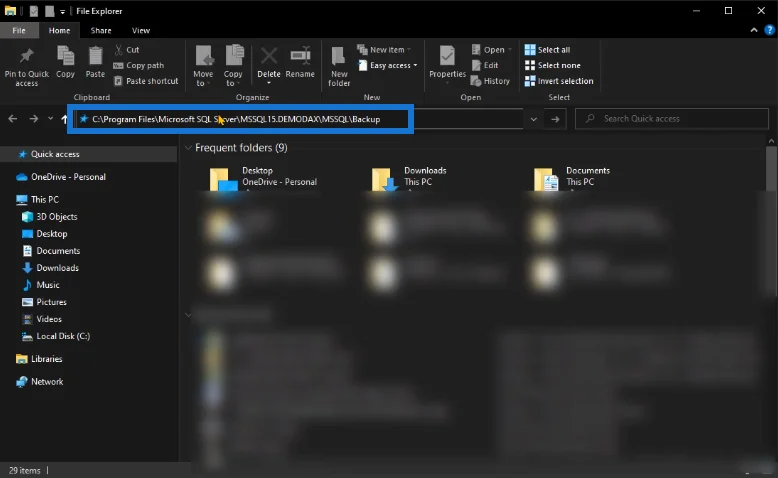Viewport: 778px width, 478px height.
Task: Open the Copy to command
Action: [233, 66]
